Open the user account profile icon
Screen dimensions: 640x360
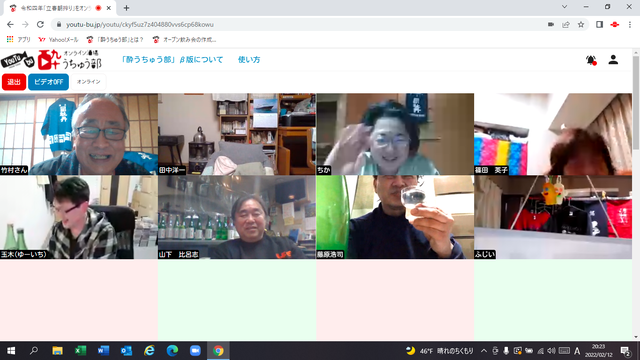pyautogui.click(x=613, y=60)
